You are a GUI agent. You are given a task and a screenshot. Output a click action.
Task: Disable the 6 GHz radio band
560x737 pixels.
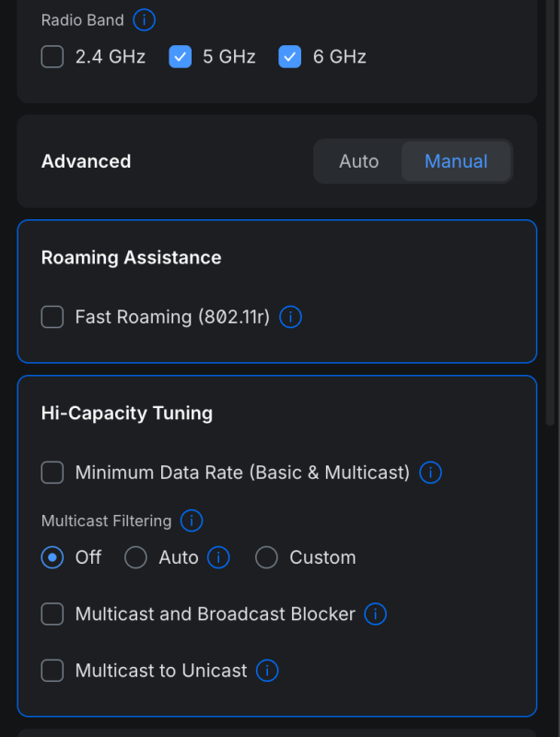pos(290,57)
